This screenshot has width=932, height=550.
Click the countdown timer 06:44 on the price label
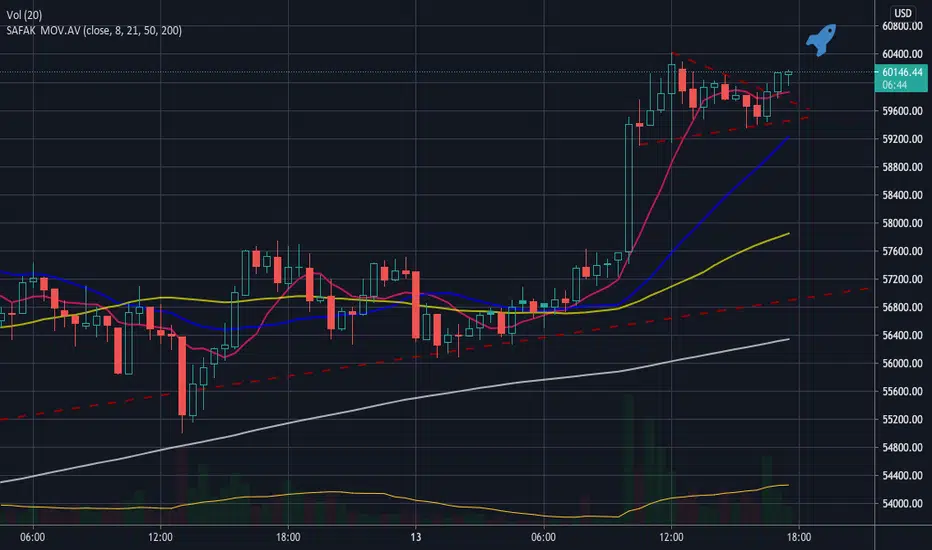tap(895, 85)
